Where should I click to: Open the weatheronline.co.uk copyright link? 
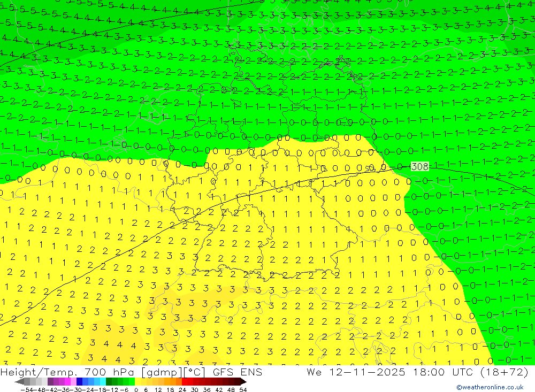click(490, 387)
